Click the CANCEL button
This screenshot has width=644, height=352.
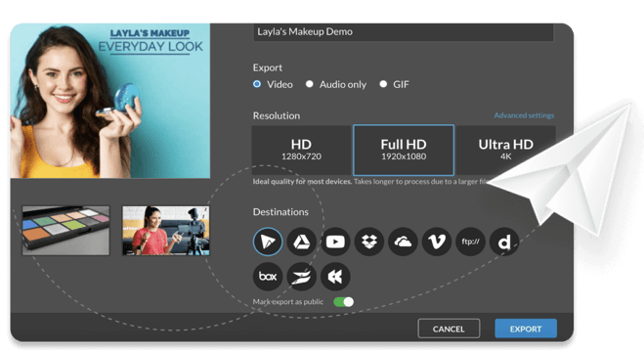pos(449,329)
